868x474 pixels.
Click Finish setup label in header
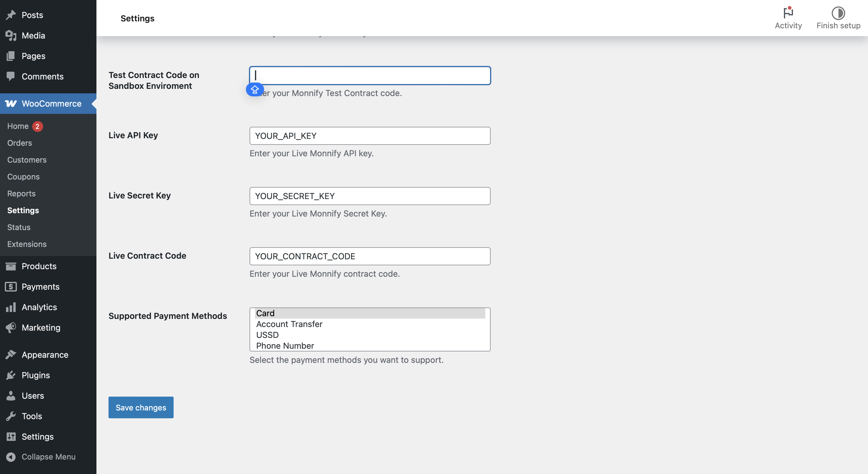tap(838, 26)
